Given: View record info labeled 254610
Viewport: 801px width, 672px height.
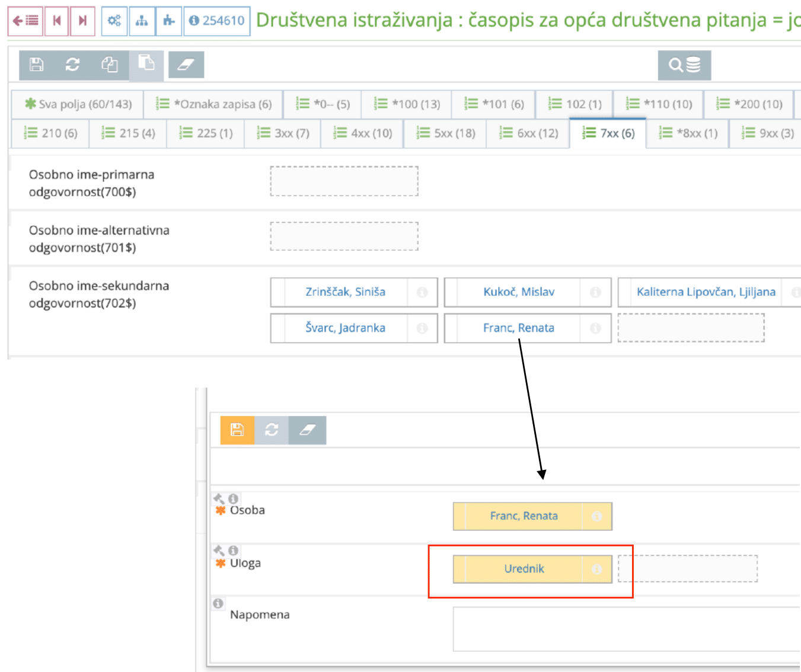Looking at the screenshot, I should (x=216, y=21).
